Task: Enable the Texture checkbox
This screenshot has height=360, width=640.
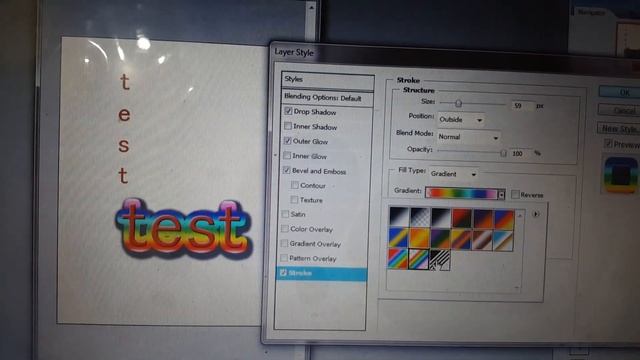Action: click(x=294, y=200)
